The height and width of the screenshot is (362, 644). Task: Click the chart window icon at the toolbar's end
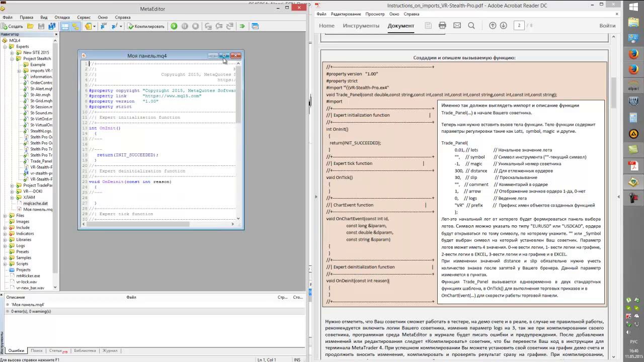pyautogui.click(x=255, y=26)
